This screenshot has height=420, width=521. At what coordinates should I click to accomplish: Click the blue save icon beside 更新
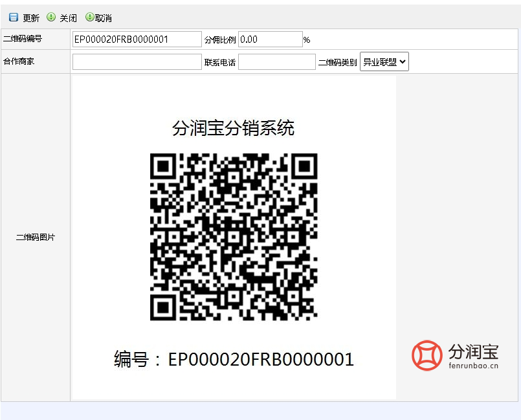point(14,17)
